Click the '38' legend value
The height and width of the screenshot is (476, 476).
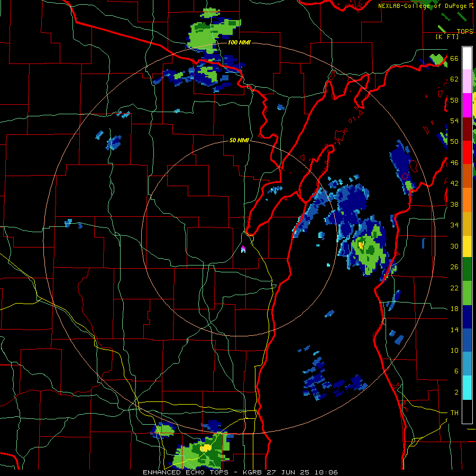[454, 204]
